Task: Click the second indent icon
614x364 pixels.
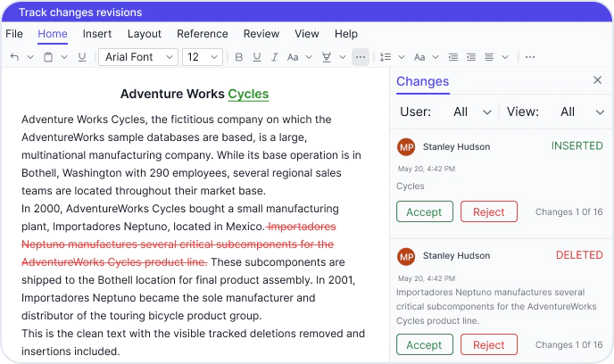Action: tap(471, 57)
